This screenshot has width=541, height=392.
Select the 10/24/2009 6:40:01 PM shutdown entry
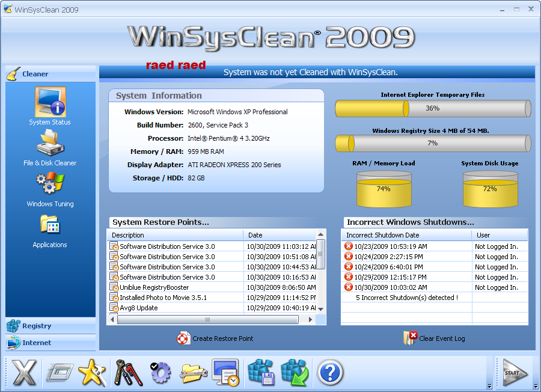pyautogui.click(x=435, y=267)
